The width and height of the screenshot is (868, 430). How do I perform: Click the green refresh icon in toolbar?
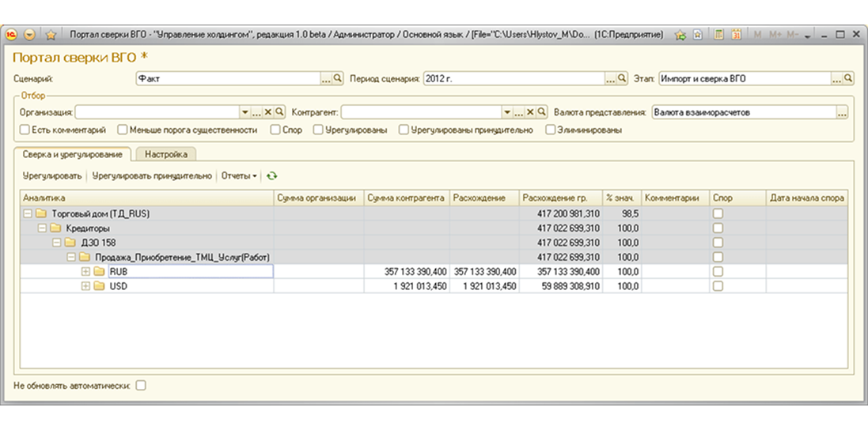click(271, 176)
